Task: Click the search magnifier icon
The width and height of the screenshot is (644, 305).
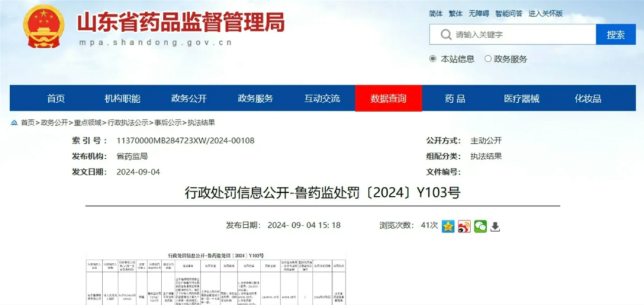Action: [x=445, y=35]
